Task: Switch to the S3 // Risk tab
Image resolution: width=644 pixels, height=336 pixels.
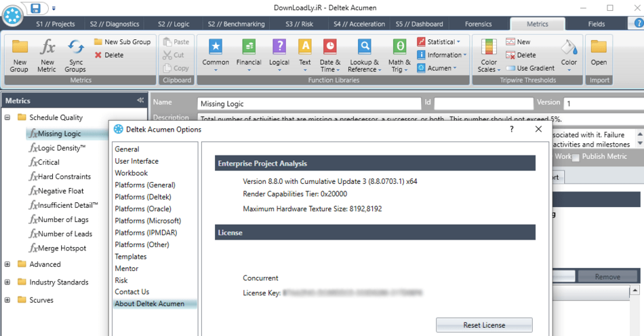Action: click(x=300, y=24)
